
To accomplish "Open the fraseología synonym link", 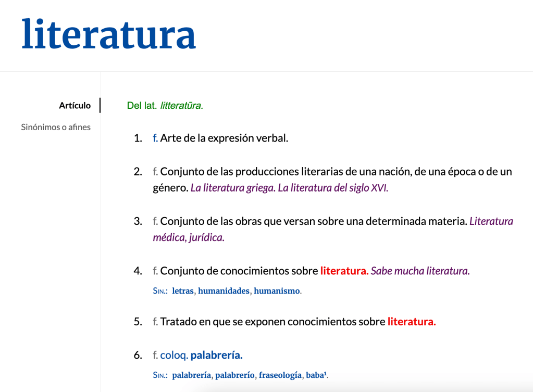I will click(x=280, y=375).
